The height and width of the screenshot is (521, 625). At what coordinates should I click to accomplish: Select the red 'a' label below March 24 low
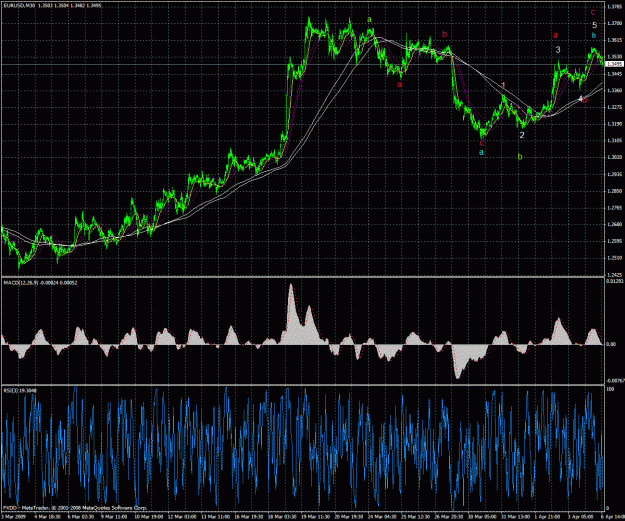coord(399,84)
